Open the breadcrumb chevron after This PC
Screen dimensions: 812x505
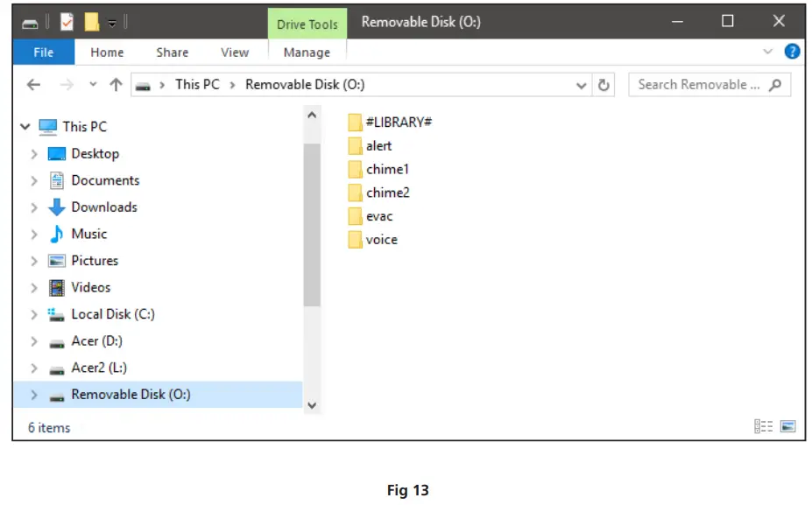[x=232, y=86]
